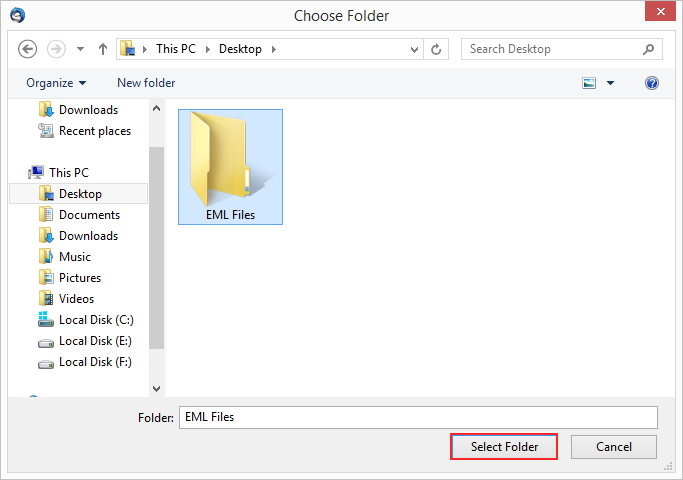
Task: Change the view using view icon
Action: 589,83
